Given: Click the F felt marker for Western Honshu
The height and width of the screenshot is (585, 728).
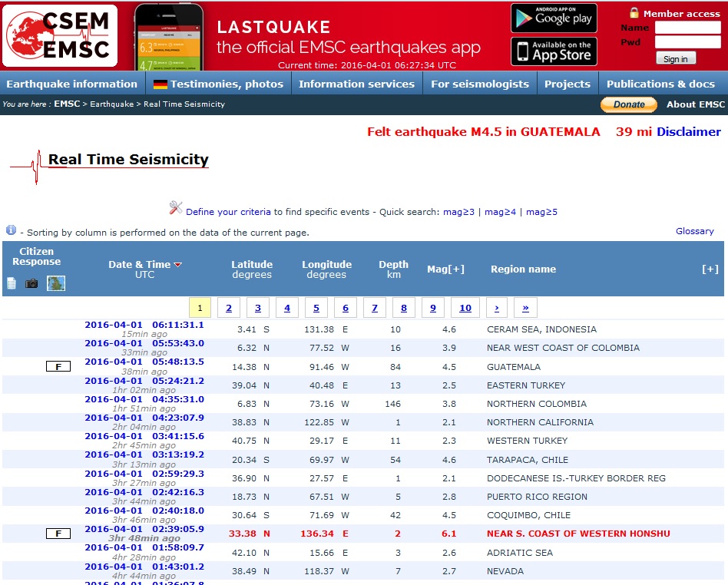Looking at the screenshot, I should point(58,534).
